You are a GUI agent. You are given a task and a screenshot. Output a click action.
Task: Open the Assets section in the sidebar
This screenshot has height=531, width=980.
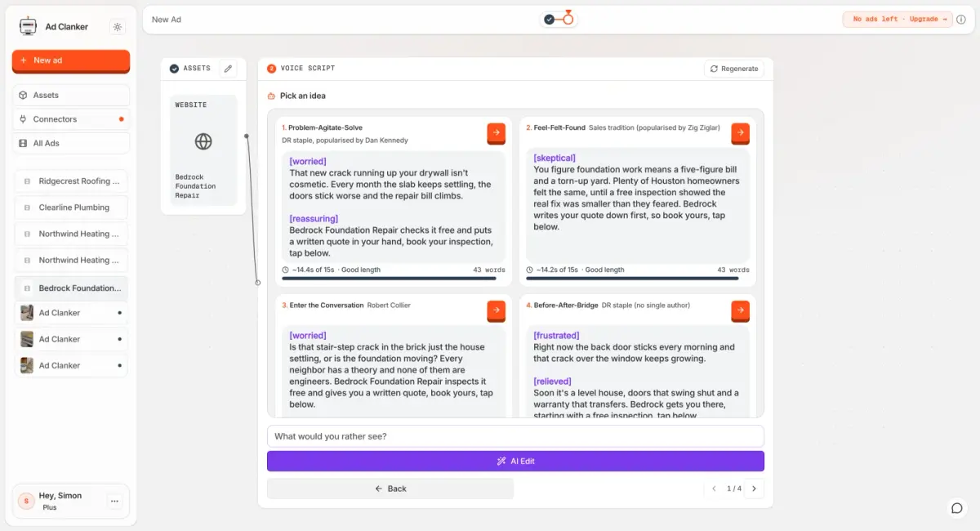[x=71, y=96]
